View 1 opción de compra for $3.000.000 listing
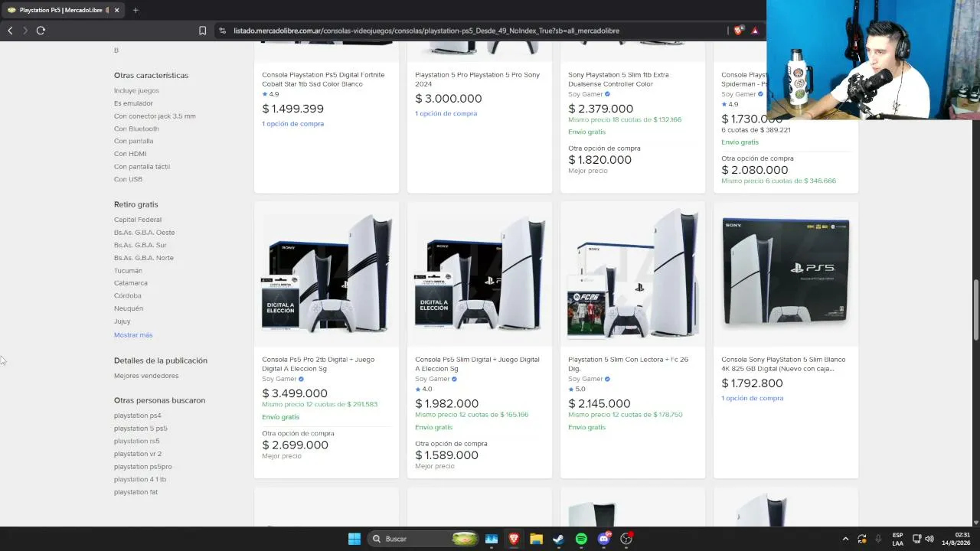The image size is (980, 551). coord(446,113)
